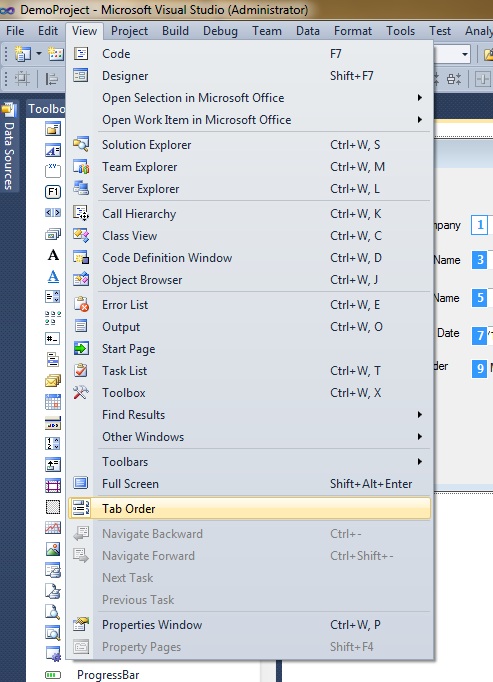This screenshot has height=682, width=493.
Task: Click the Code icon in View menu
Action: pos(81,53)
